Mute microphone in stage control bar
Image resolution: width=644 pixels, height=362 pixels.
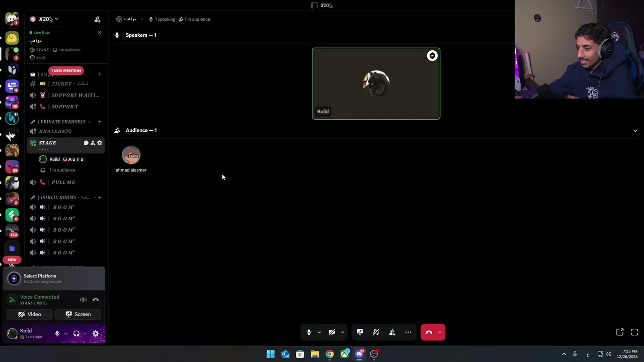click(309, 332)
